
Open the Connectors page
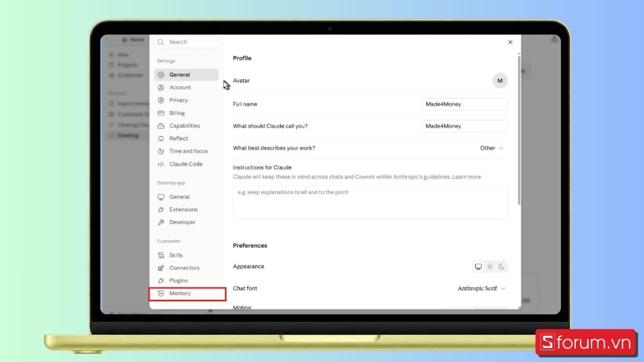[x=186, y=268]
